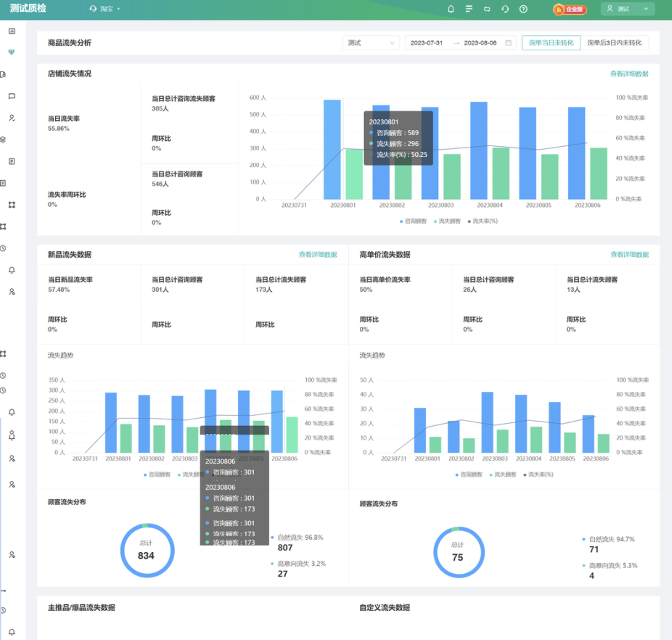Toggle 咨询顾客 legend in 店铺流失情况 chart
The height and width of the screenshot is (640, 672).
413,221
